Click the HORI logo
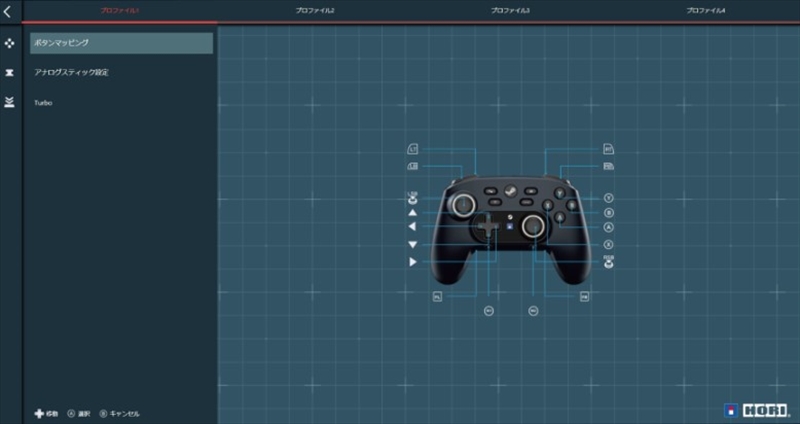 tap(757, 410)
